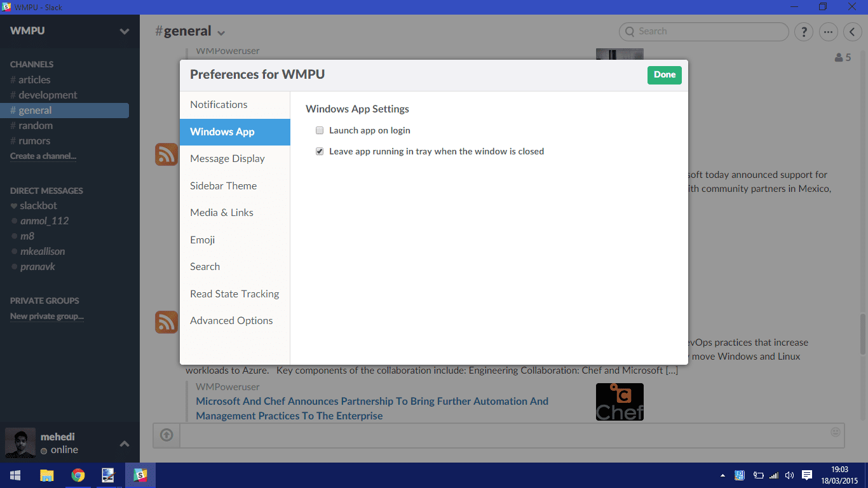Click the help question mark icon
Image resolution: width=868 pixels, height=488 pixels.
pyautogui.click(x=804, y=31)
